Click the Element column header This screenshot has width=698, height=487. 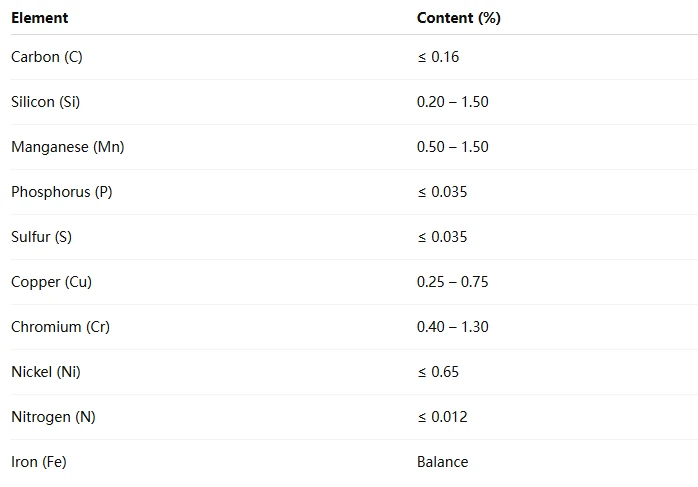40,18
